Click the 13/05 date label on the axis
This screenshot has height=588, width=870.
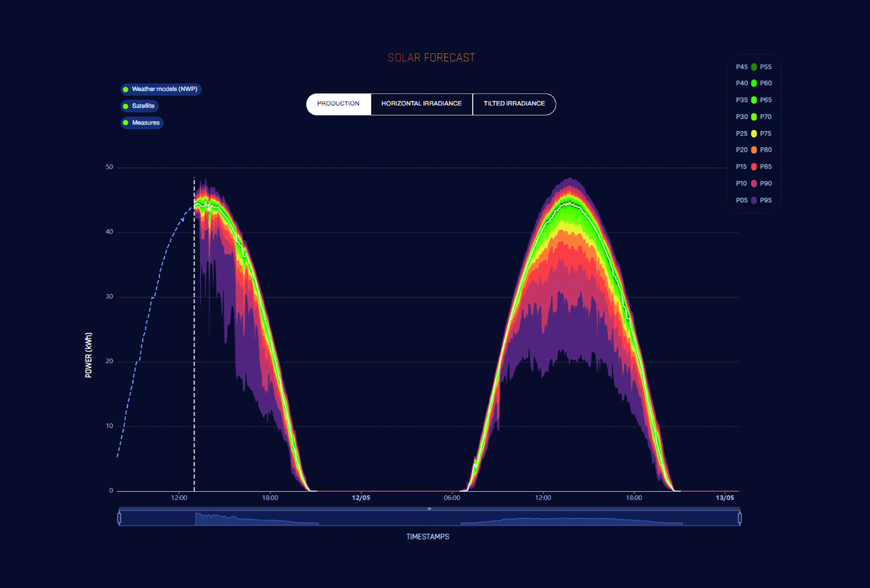(x=725, y=498)
